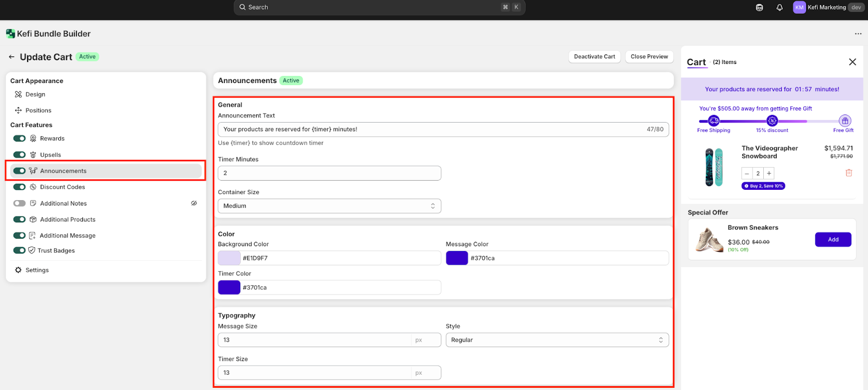Click the three-dot menu beside Kefi Bundle Builder
The image size is (868, 390).
(858, 34)
